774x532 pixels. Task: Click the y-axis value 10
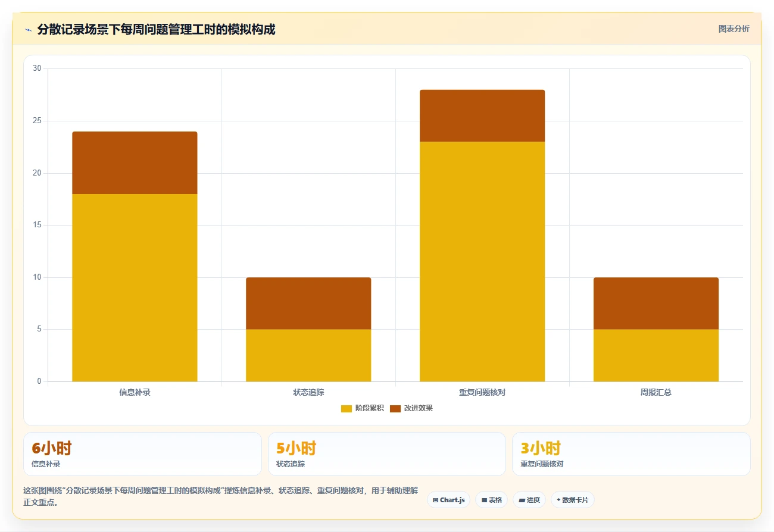37,277
